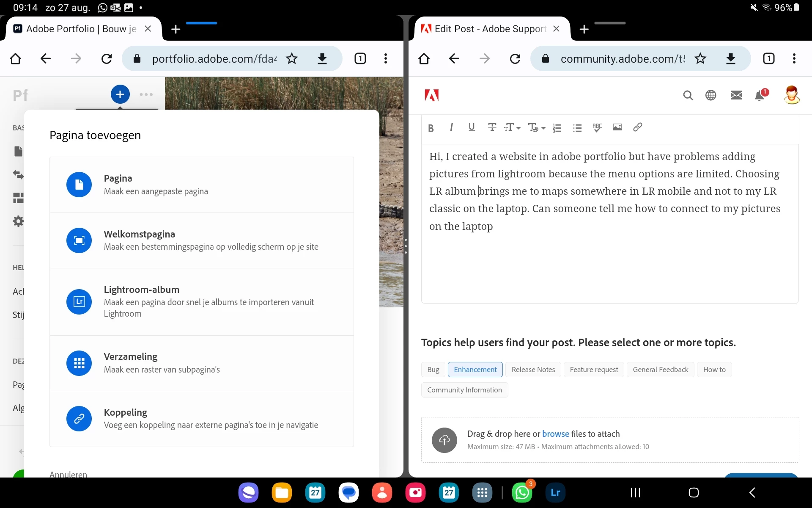Select the Bug topic tag
The width and height of the screenshot is (812, 508).
point(433,370)
